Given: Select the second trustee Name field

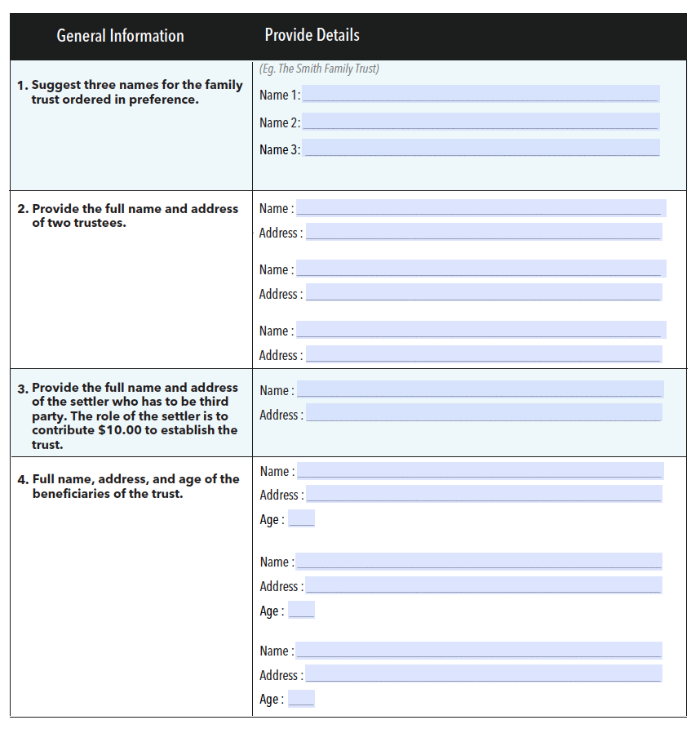Looking at the screenshot, I should coord(481,268).
